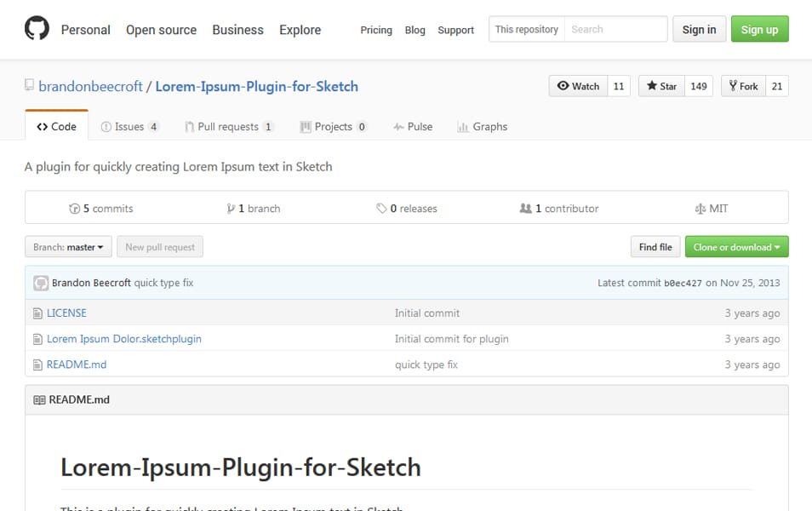Open the Lorem-Ipsum-Plugin-for-Sketch repository title link

pos(257,86)
